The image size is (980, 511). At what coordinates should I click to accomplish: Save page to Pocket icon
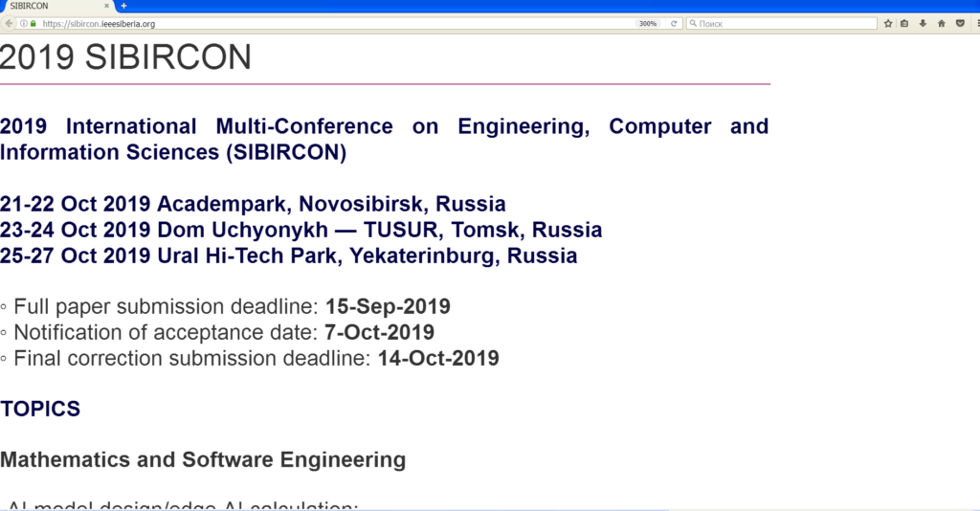click(x=960, y=24)
